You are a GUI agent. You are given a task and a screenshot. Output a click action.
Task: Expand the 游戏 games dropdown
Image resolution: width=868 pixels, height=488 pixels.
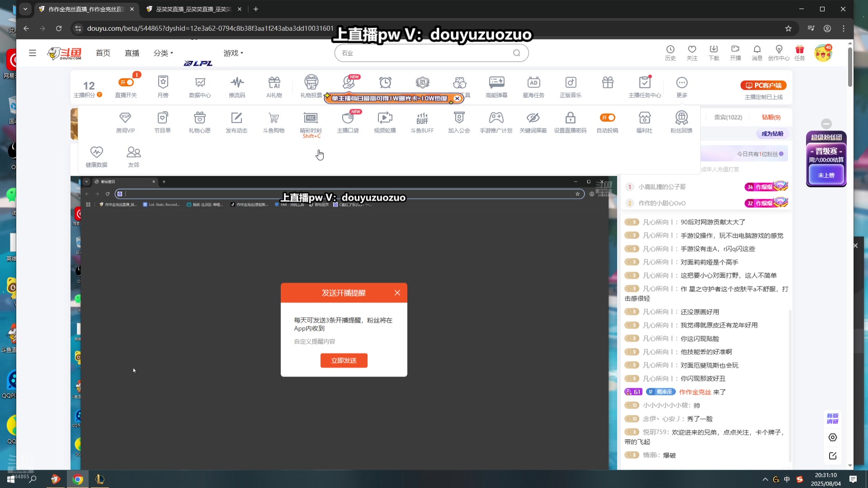click(233, 53)
